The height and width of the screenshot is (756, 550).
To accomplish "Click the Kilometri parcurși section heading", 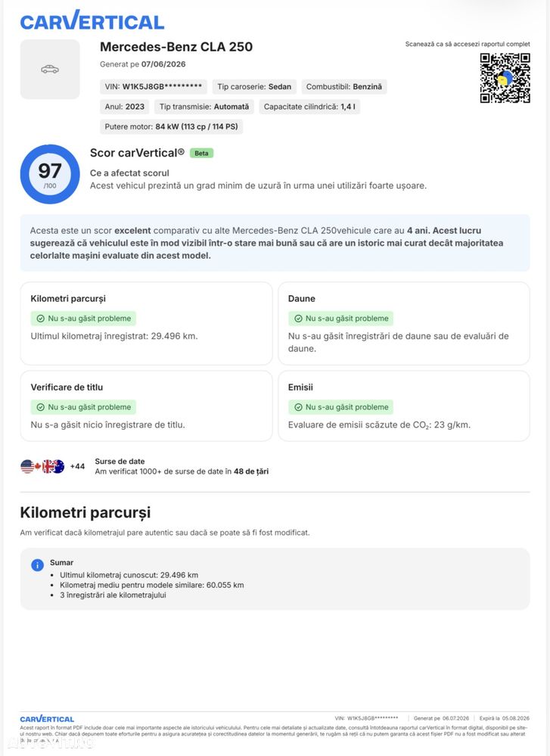I will pos(85,512).
